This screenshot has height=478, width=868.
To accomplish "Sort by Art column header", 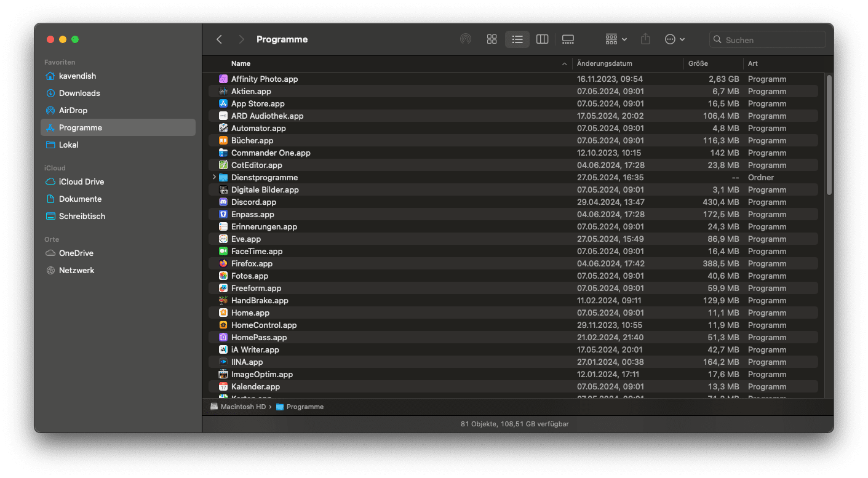I will tap(752, 63).
